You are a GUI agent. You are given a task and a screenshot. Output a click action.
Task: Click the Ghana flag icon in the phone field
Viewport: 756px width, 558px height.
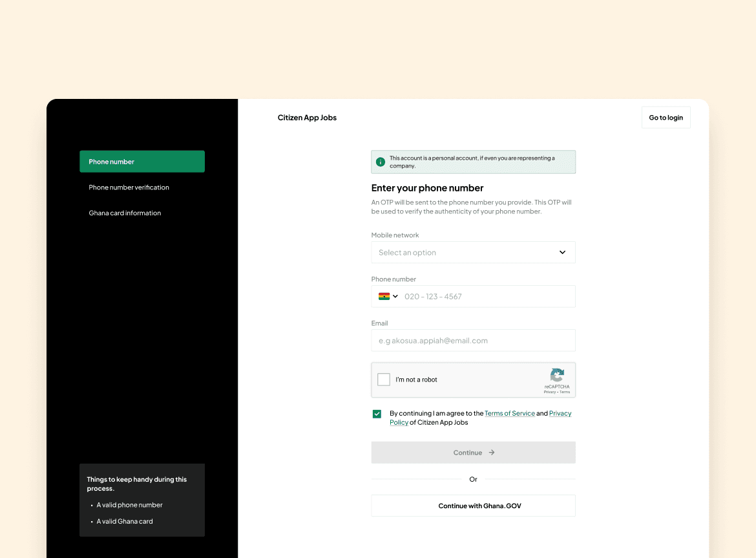384,295
